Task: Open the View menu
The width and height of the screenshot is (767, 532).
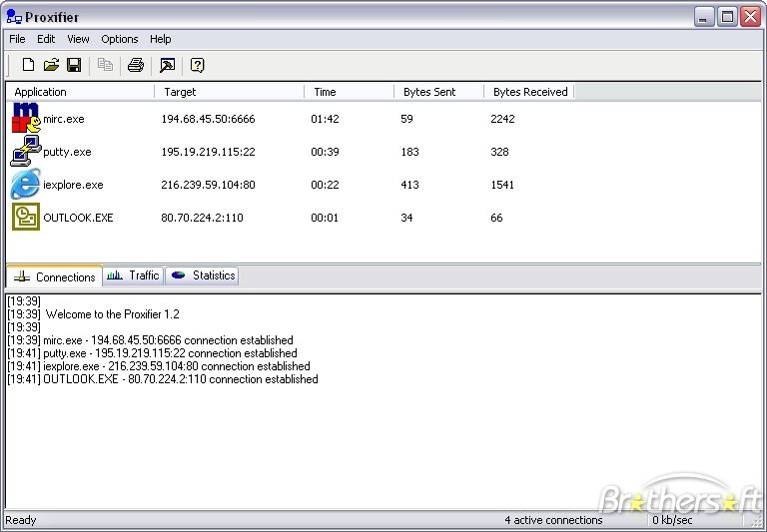Action: pos(78,39)
